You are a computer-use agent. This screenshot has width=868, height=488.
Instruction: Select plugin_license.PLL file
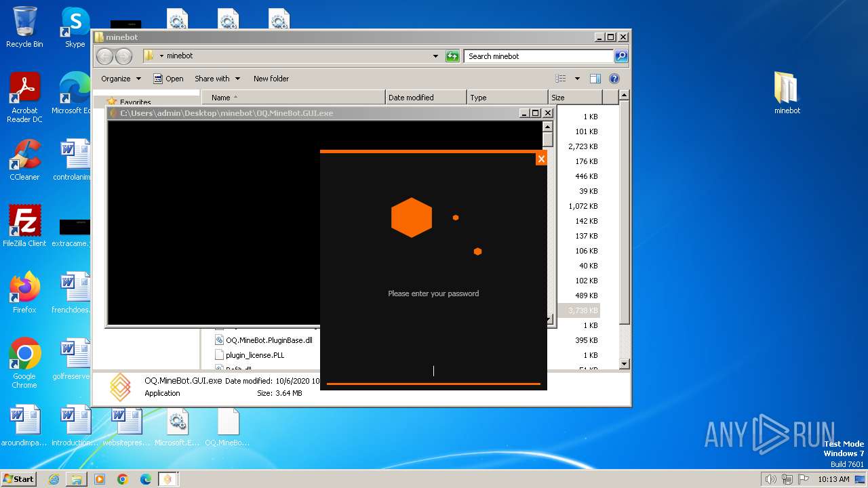pyautogui.click(x=250, y=355)
